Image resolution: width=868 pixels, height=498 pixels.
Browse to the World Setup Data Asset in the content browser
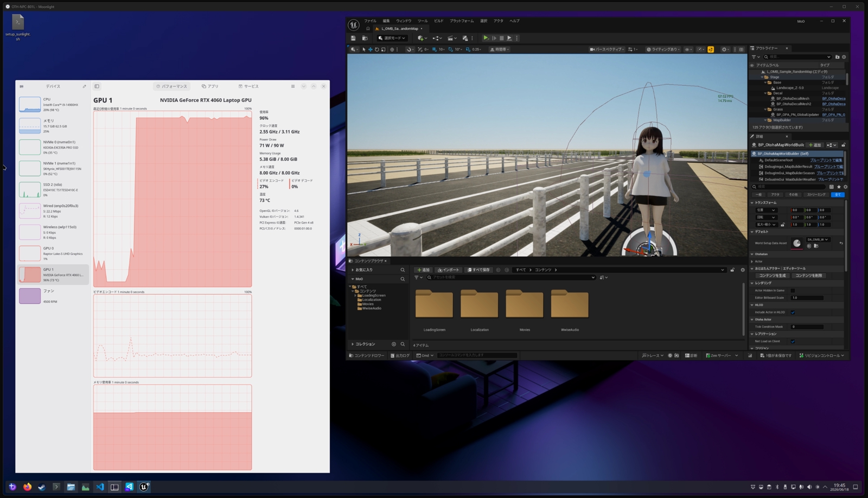point(816,246)
